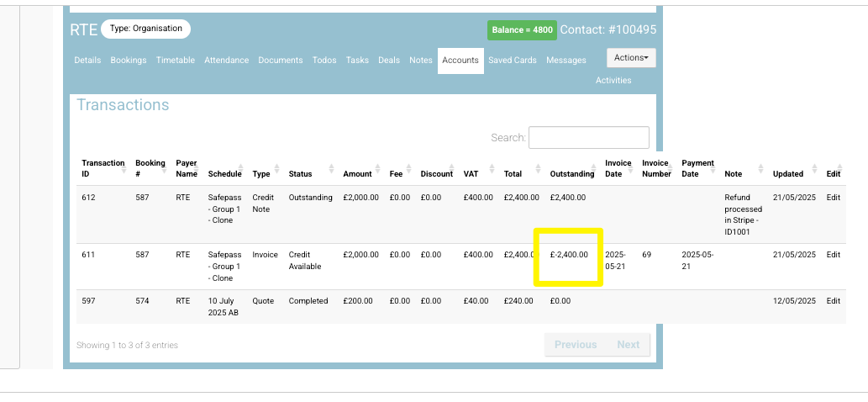Go to the Documents tab
868x402 pixels.
(281, 61)
